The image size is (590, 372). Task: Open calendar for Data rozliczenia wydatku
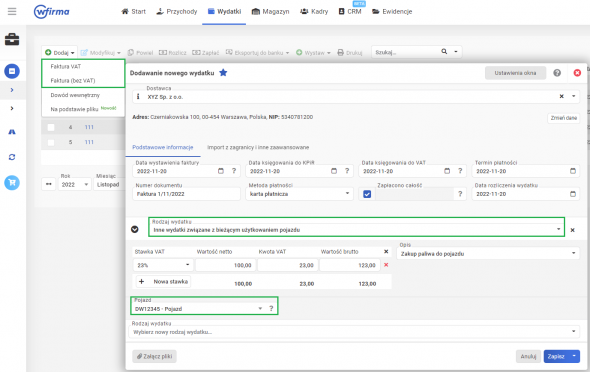click(573, 194)
